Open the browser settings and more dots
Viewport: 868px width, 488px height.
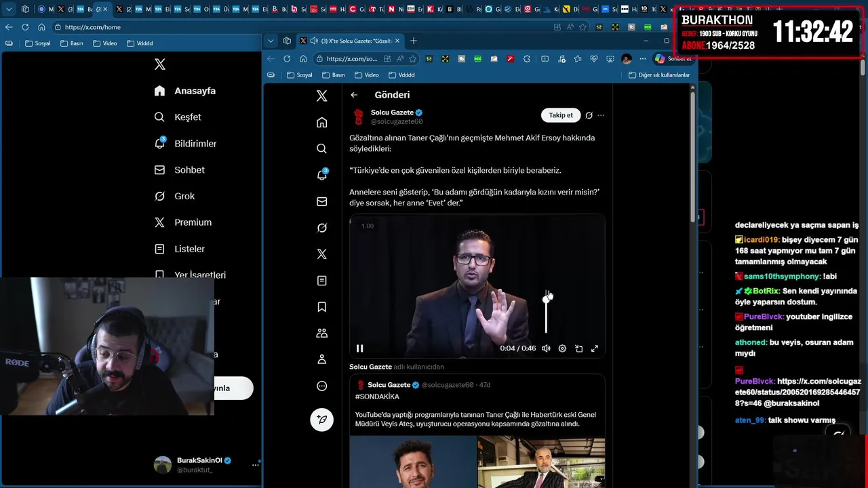pyautogui.click(x=642, y=59)
